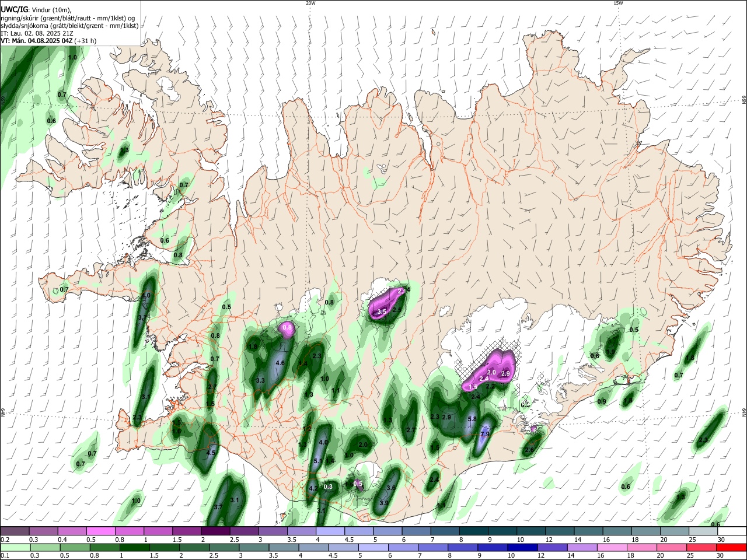747x560 pixels.
Task: Click the '(+31 h)' forecast offset text
Action: [x=85, y=41]
